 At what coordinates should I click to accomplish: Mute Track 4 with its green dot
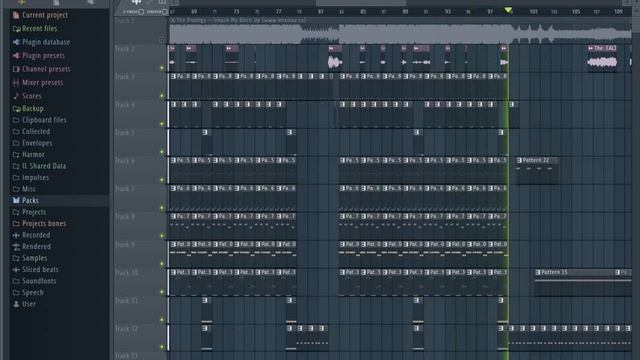pyautogui.click(x=162, y=124)
